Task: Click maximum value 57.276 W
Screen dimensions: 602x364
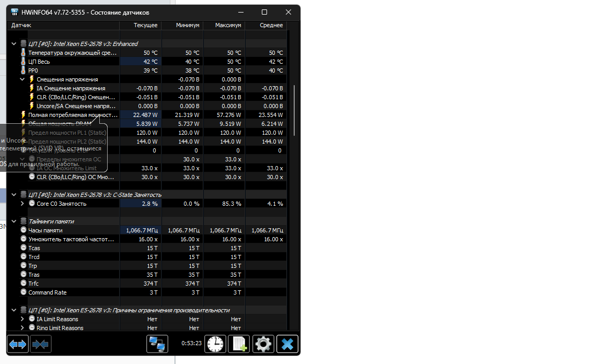Action: (x=229, y=115)
